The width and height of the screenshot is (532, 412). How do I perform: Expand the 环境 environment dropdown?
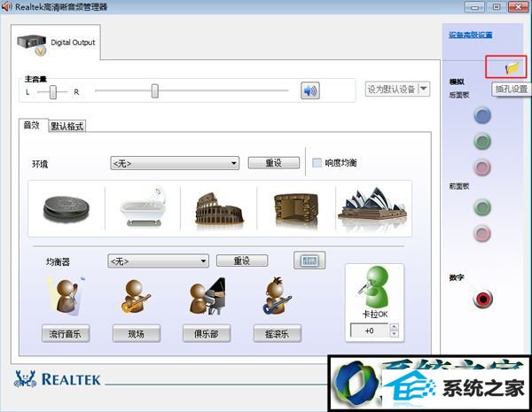(x=175, y=163)
